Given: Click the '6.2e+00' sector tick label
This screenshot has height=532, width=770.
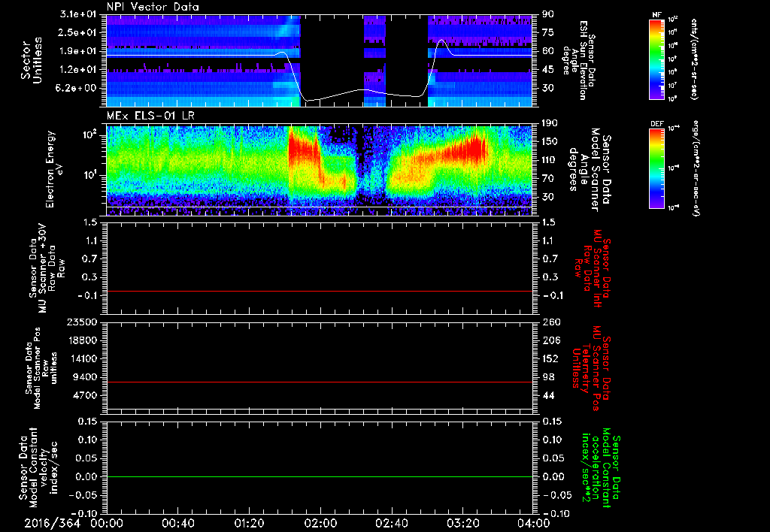Looking at the screenshot, I should click(x=77, y=88).
